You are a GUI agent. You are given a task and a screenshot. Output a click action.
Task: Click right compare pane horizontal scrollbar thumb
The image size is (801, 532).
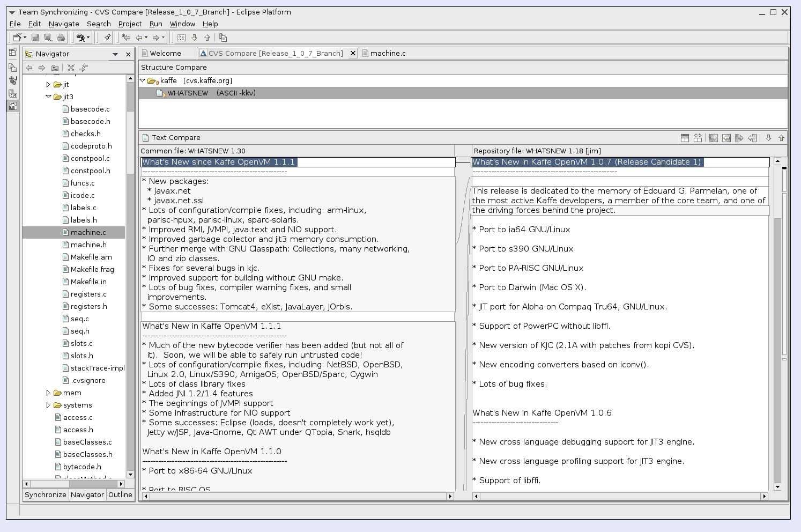pos(620,497)
